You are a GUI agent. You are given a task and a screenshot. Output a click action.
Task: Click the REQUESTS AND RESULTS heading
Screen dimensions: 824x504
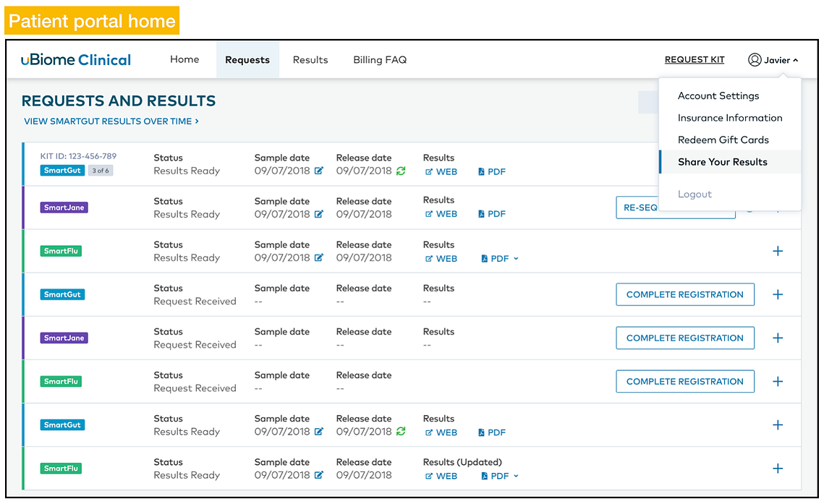[x=119, y=101]
